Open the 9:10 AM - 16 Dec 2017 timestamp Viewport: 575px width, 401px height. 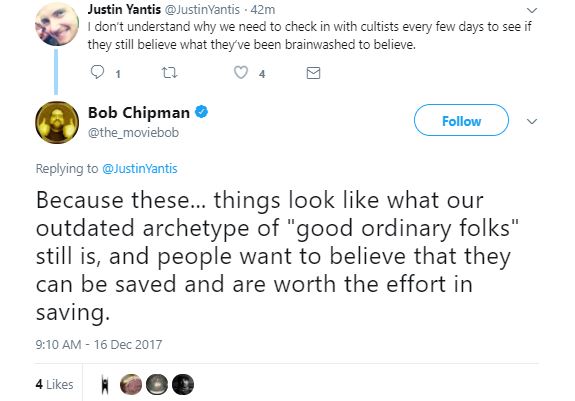[99, 345]
